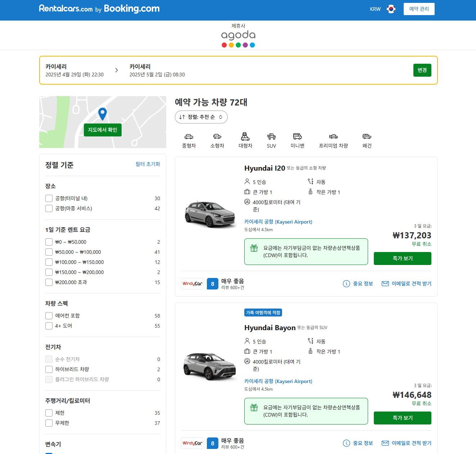Check the ₩150,000 ~ ₩200,000 price filter
Viewport: 476px width, 454px height.
(49, 272)
